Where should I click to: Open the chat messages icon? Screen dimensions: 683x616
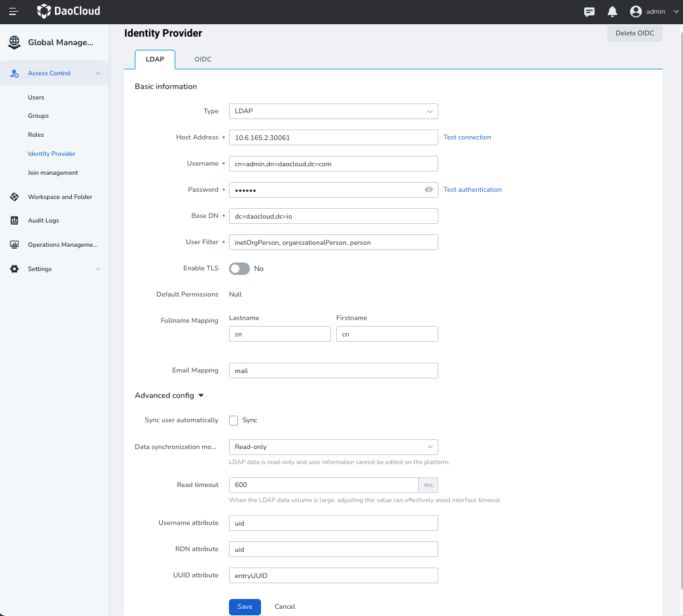[x=589, y=12]
